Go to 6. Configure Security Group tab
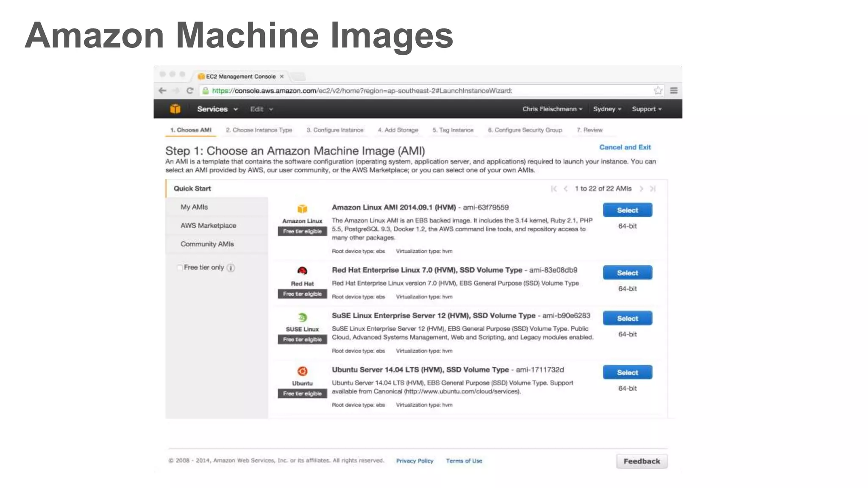868x488 pixels. [525, 130]
